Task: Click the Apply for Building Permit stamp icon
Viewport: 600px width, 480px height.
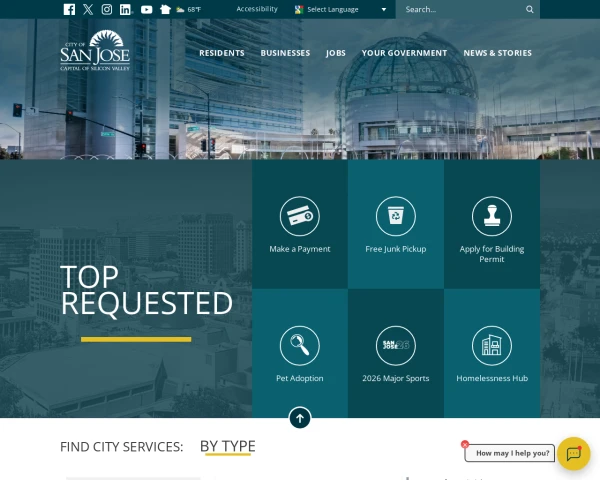Action: (x=492, y=216)
